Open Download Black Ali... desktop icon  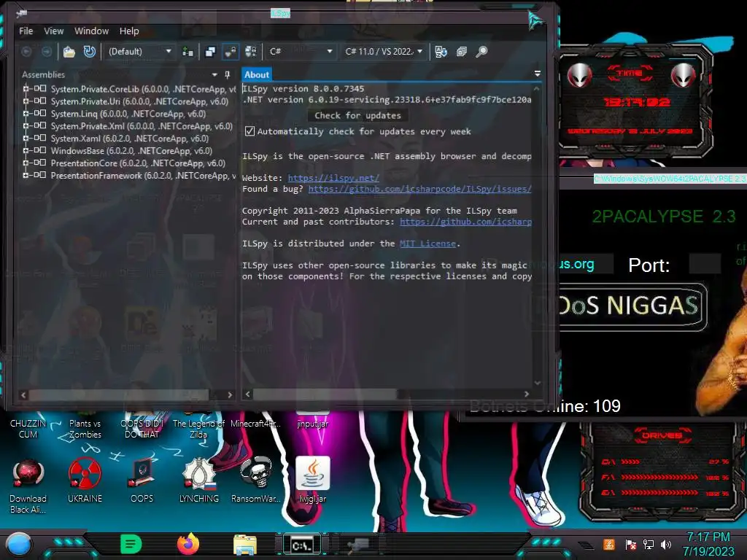pyautogui.click(x=28, y=486)
